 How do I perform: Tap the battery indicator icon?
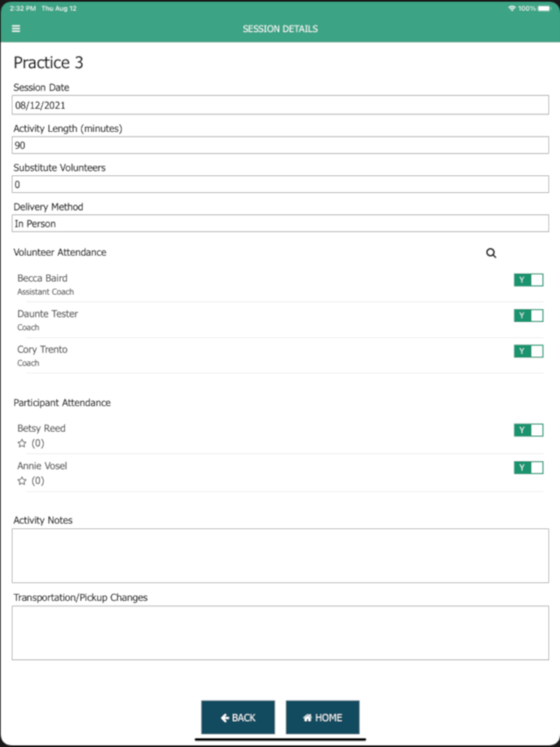(544, 8)
